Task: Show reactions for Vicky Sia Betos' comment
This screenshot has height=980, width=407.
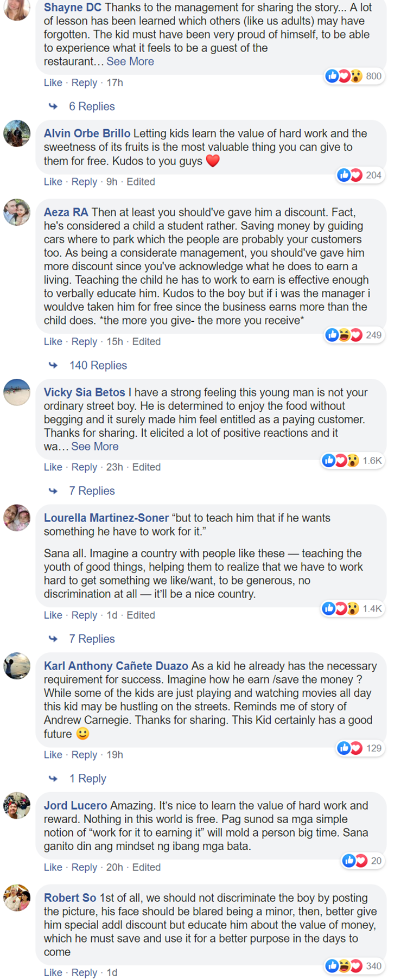Action: pyautogui.click(x=352, y=461)
